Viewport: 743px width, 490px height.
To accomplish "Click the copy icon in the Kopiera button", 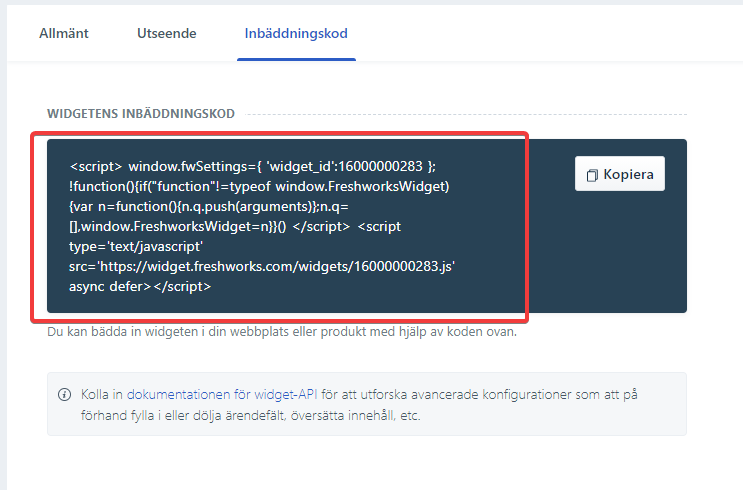I will click(x=592, y=175).
